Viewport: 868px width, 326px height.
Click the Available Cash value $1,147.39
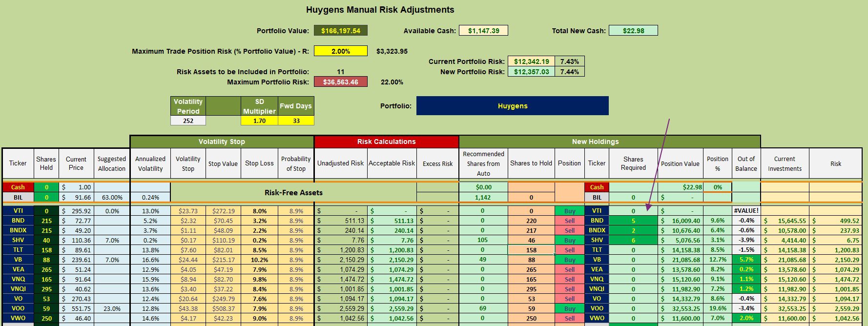click(x=483, y=31)
